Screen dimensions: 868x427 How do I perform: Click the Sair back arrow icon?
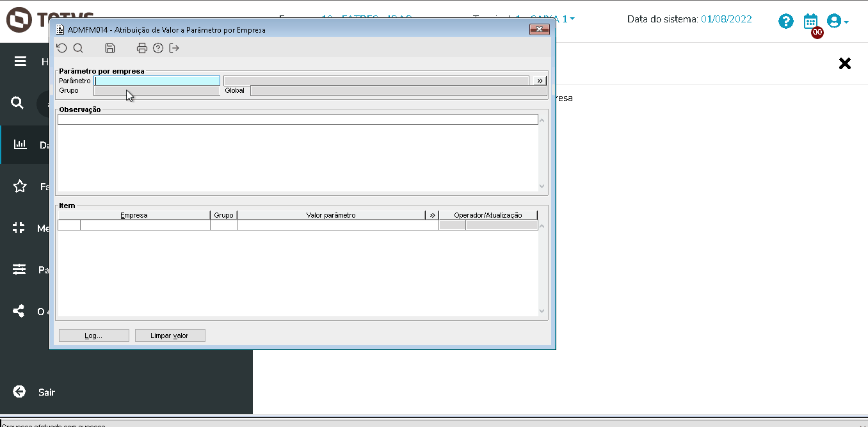19,392
